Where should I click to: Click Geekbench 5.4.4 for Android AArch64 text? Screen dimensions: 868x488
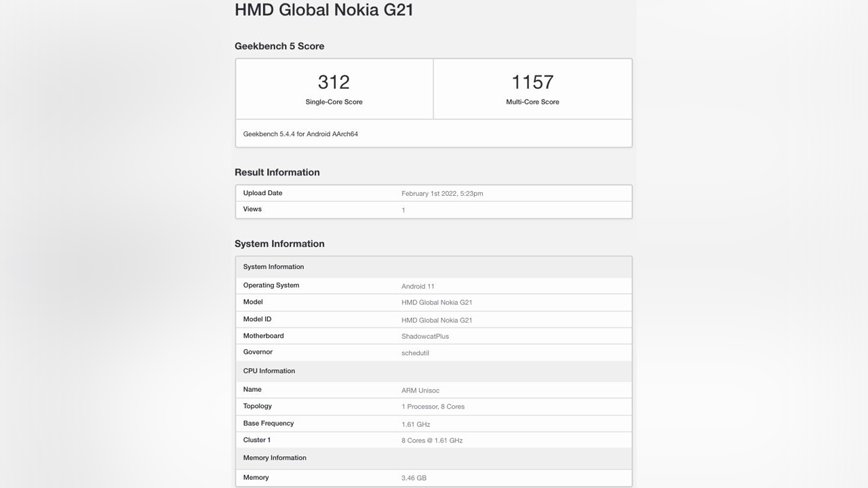[300, 134]
